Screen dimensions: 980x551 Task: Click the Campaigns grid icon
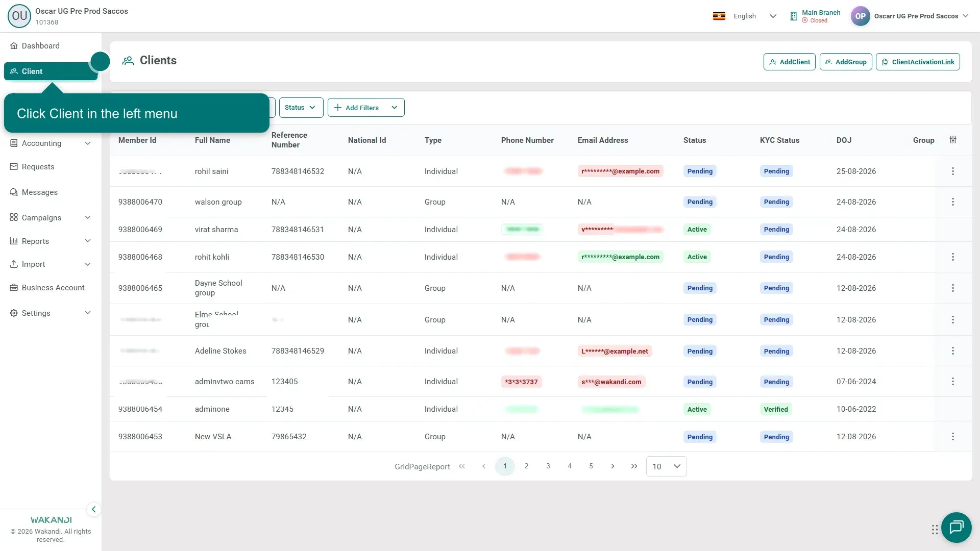pos(14,218)
